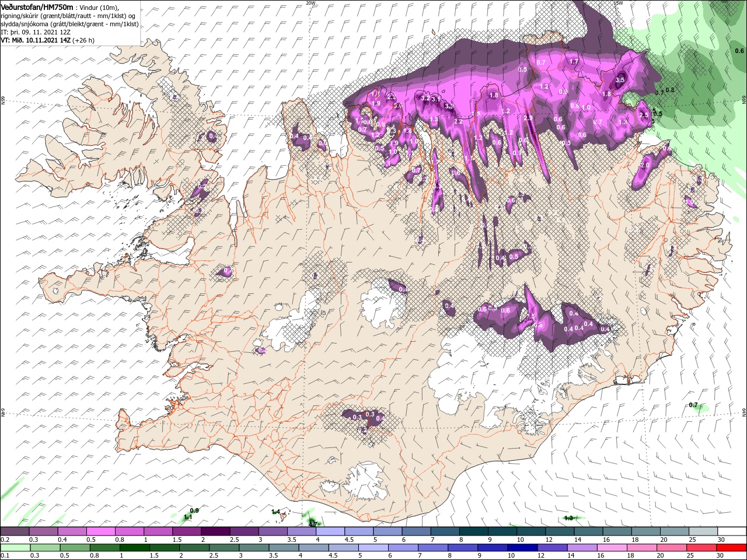Click the 'VT: Mið. 10.11.2021 14Z' valid time
This screenshot has height=560, width=747.
coord(36,40)
